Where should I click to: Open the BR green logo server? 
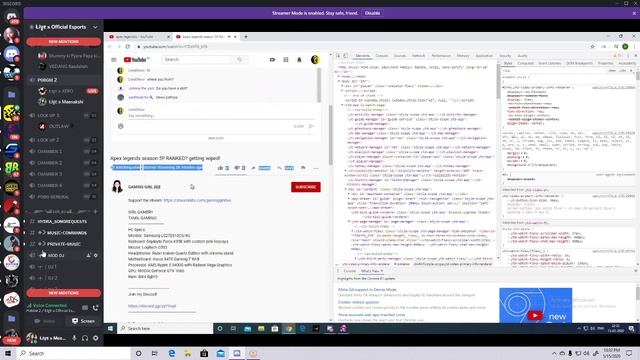coord(11,169)
